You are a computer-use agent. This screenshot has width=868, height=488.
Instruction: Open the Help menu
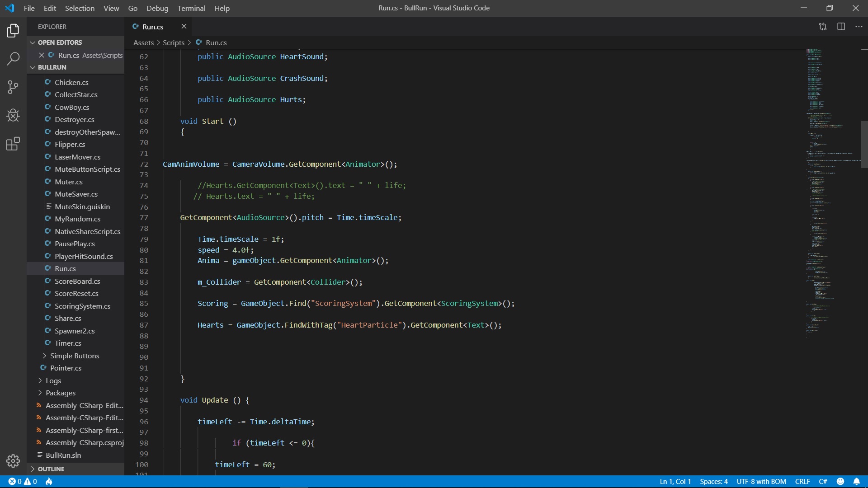(x=222, y=8)
